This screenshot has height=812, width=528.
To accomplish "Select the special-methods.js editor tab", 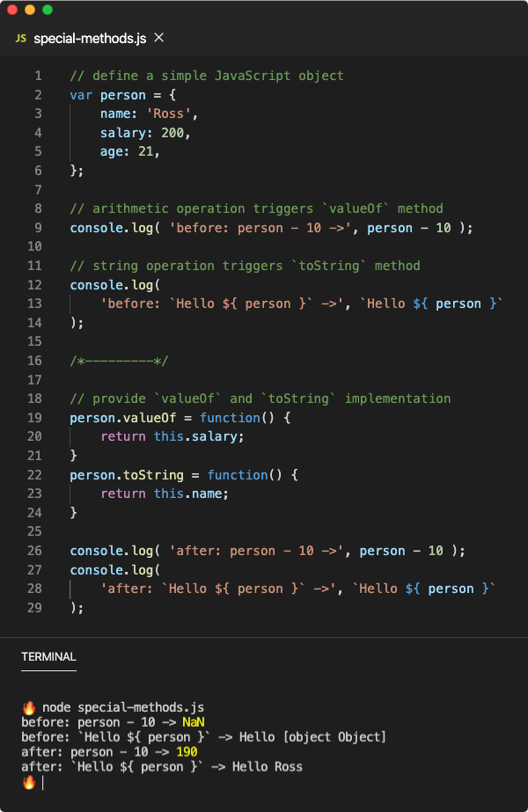I will (x=90, y=39).
